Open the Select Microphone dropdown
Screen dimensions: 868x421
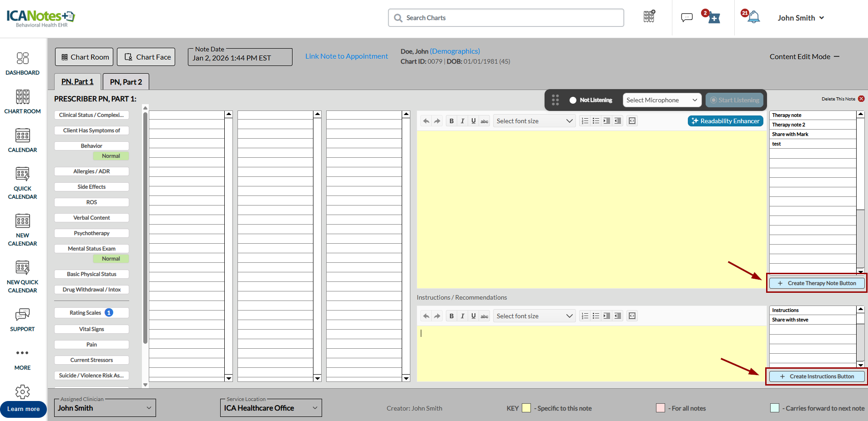coord(661,100)
